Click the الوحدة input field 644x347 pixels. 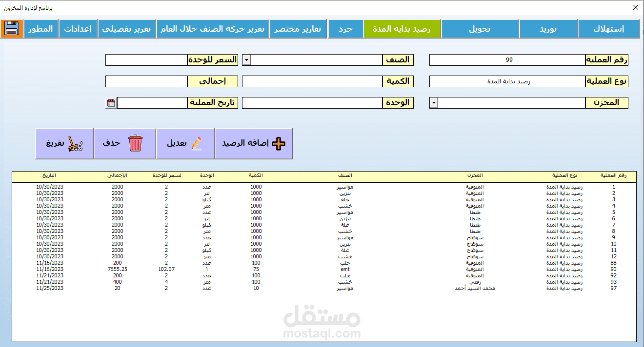312,103
